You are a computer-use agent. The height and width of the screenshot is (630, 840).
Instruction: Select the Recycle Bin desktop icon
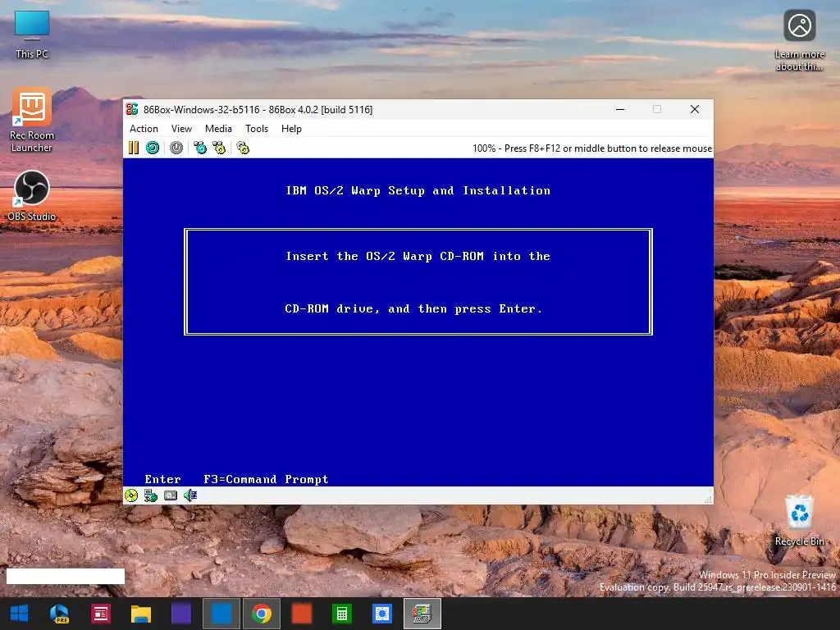tap(799, 519)
